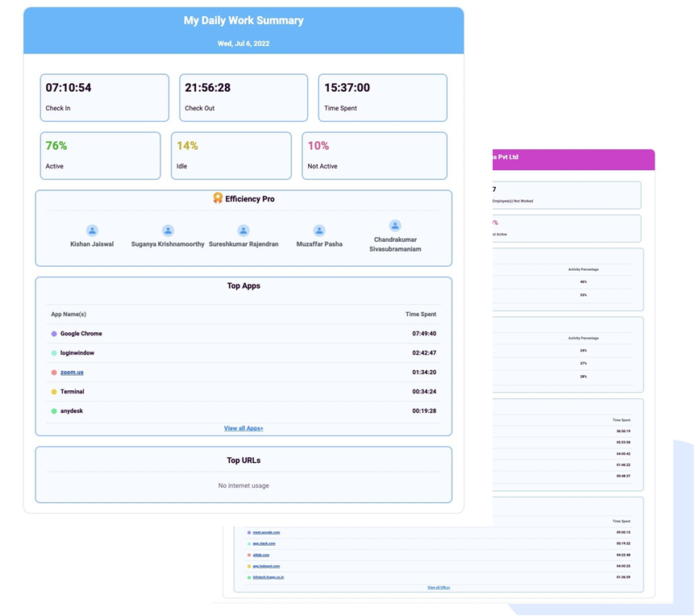Image resolution: width=695 pixels, height=616 pixels.
Task: Click the purple dot beside Google Chrome
Action: (x=54, y=334)
